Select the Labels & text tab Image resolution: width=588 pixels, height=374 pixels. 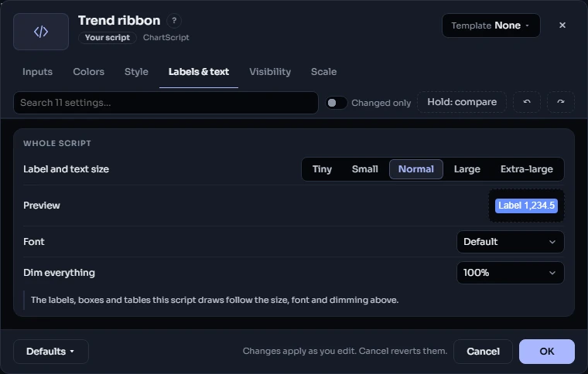[199, 72]
